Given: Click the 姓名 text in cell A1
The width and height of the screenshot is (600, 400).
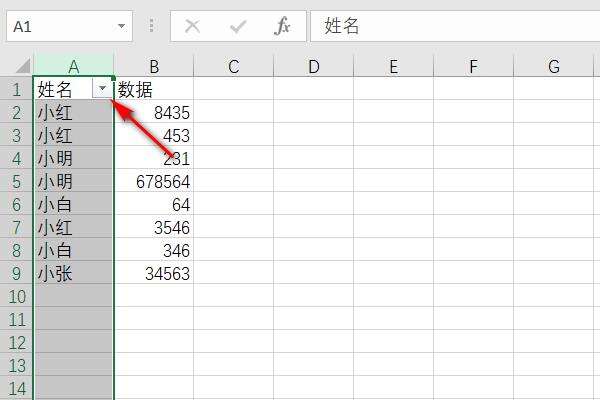Looking at the screenshot, I should 55,89.
